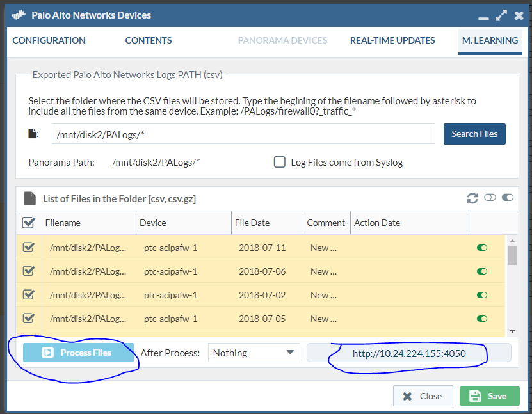Uncheck the file row dated 2018-07-11
This screenshot has height=414, width=532.
(29, 248)
